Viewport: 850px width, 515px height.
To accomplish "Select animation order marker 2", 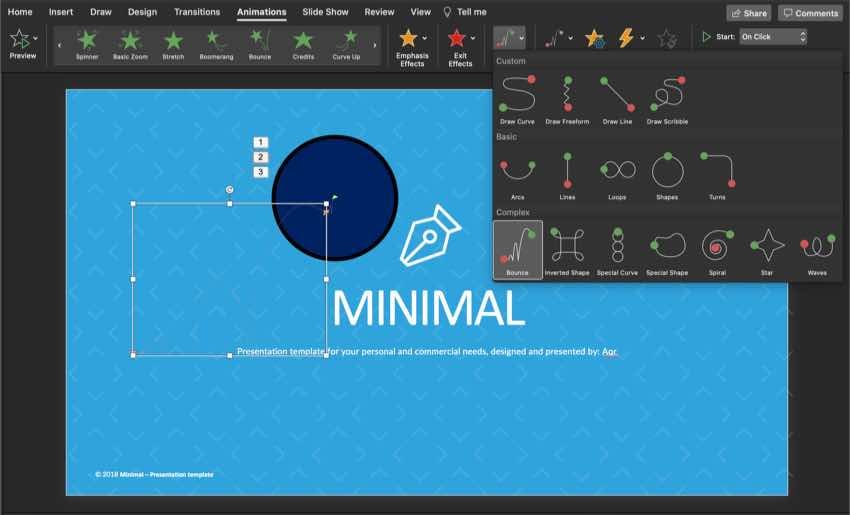I will coord(261,157).
